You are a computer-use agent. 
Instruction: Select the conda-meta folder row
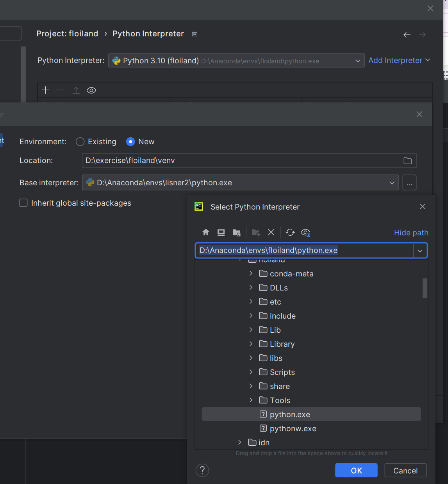coord(311,274)
